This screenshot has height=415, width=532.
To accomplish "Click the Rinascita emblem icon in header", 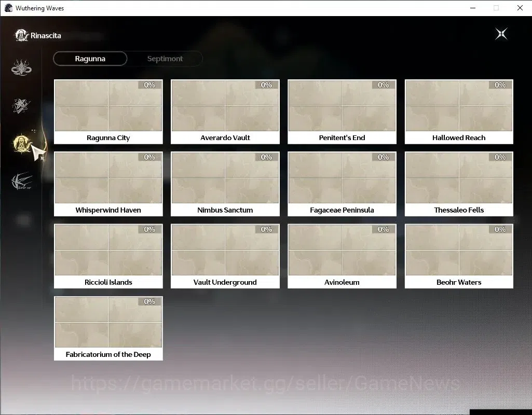I will click(x=21, y=35).
